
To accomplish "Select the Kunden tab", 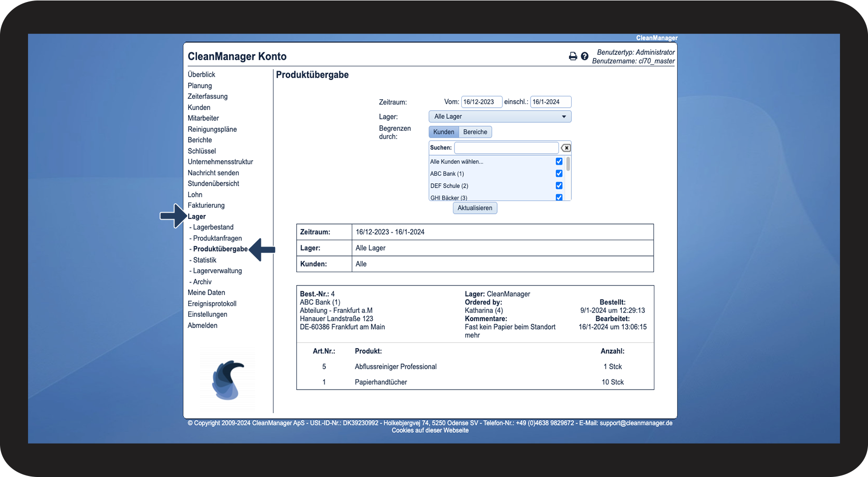I will pos(444,132).
